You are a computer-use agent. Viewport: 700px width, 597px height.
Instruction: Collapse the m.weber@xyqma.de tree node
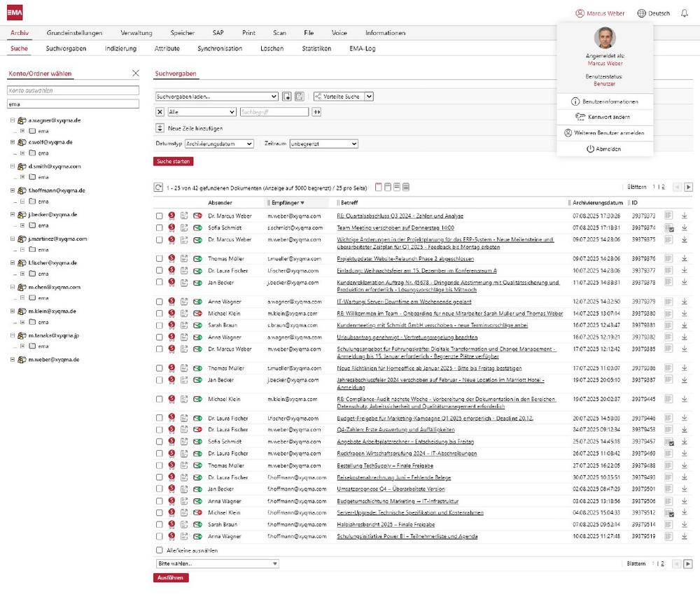(x=13, y=360)
